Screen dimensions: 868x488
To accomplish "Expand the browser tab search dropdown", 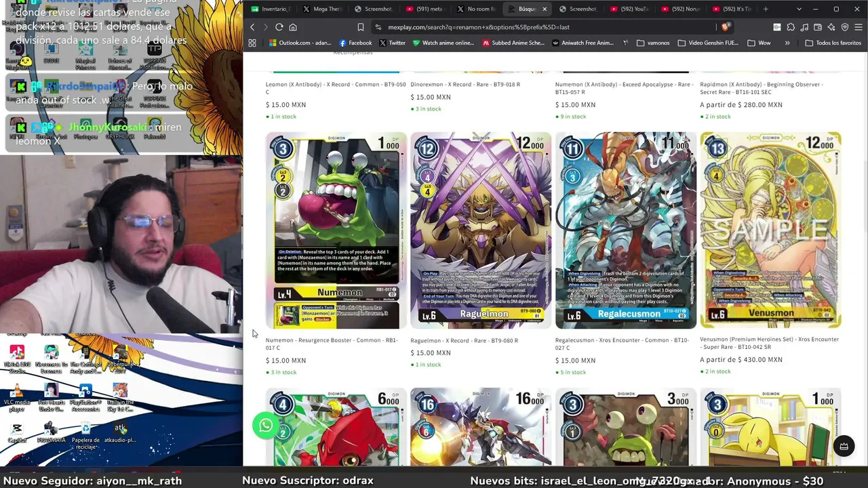I will (x=799, y=9).
